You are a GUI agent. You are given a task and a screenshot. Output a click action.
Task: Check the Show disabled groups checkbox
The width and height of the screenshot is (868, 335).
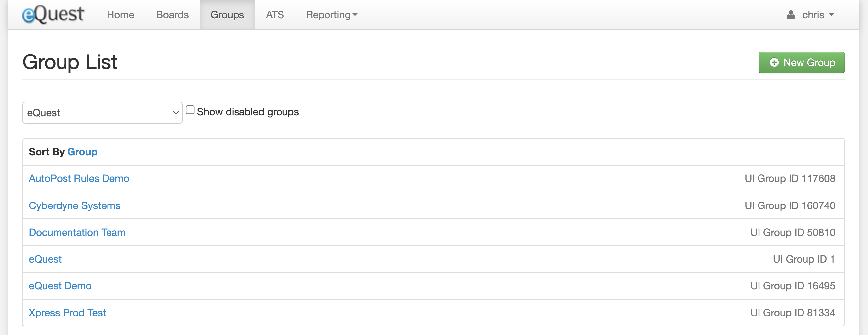click(x=190, y=109)
